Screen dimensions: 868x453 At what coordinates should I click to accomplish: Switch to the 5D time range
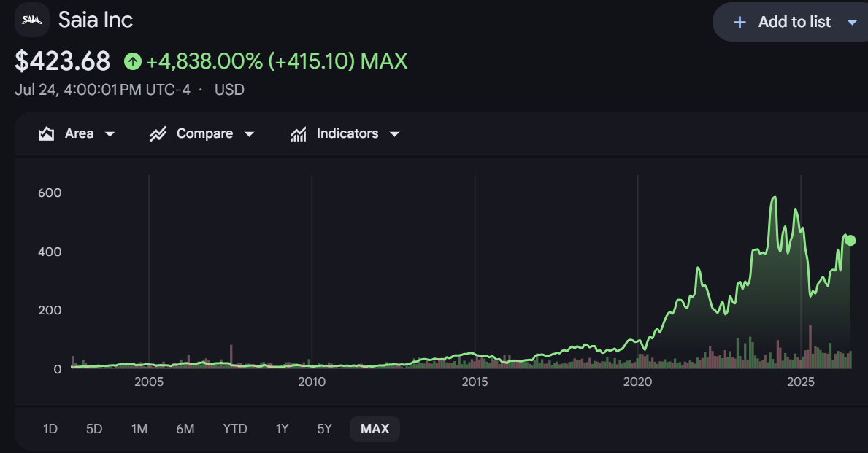click(x=94, y=429)
